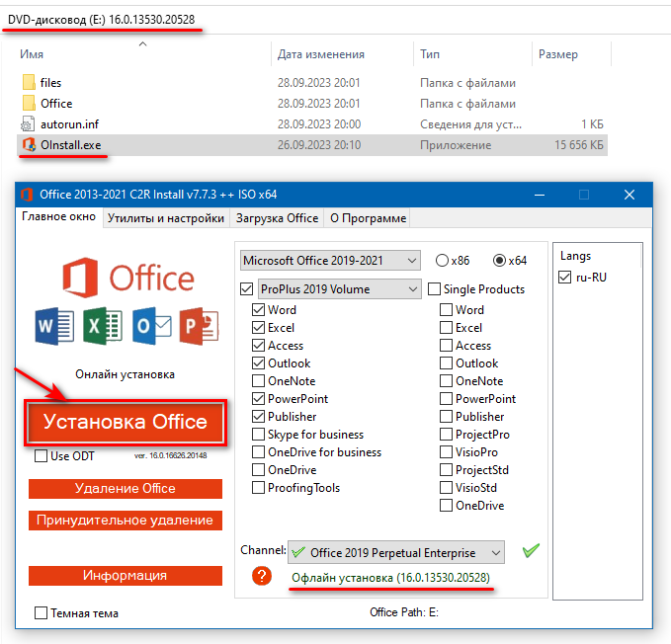The height and width of the screenshot is (644, 671).
Task: Open the Загрузка Office tab
Action: coord(277,218)
